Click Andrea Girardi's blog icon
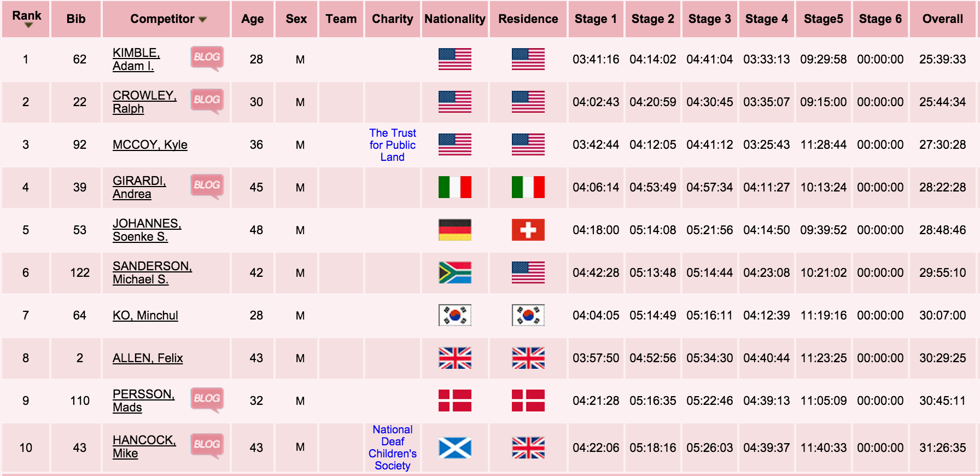The image size is (980, 476). pos(207,185)
